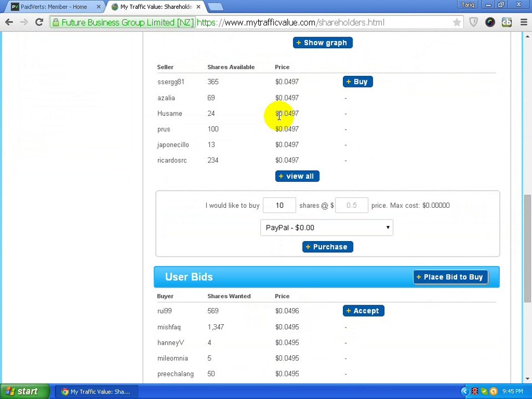This screenshot has height=399, width=532.
Task: Open the Windows Start menu
Action: [x=24, y=392]
